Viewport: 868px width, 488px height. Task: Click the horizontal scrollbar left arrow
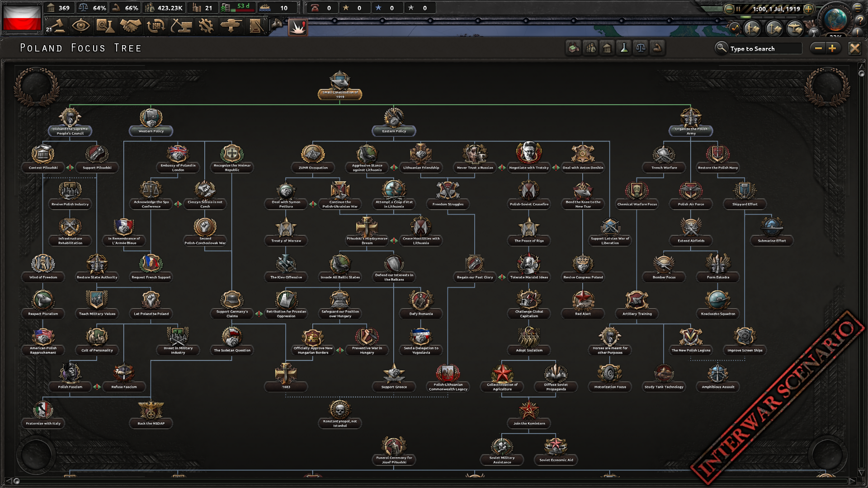[x=8, y=481]
